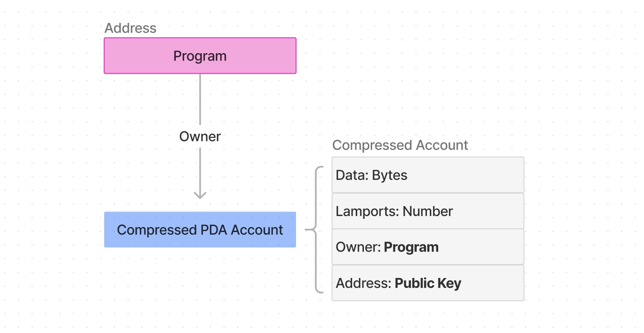
Task: Select the blue Compressed PDA Account box
Action: point(200,230)
